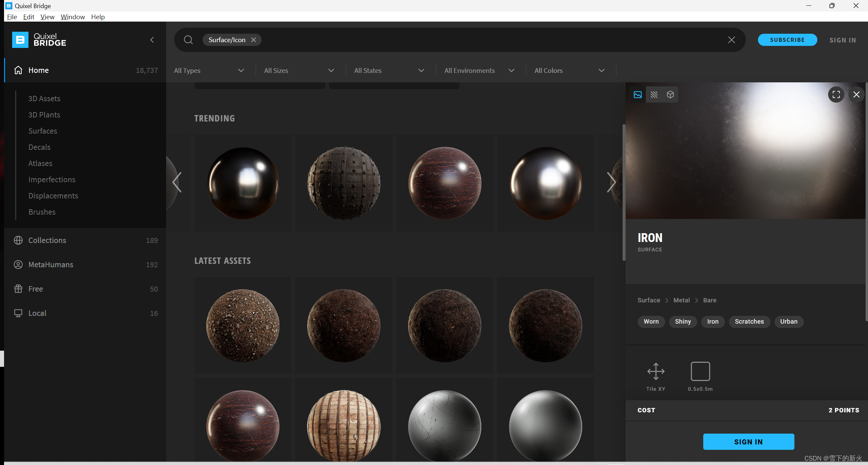Expand preview to fullscreen

click(x=836, y=94)
